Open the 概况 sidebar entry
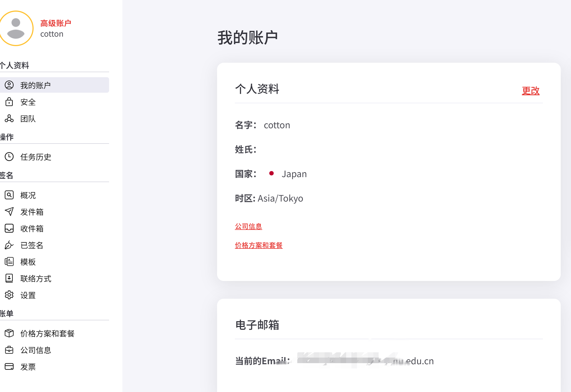This screenshot has height=392, width=571. [28, 195]
